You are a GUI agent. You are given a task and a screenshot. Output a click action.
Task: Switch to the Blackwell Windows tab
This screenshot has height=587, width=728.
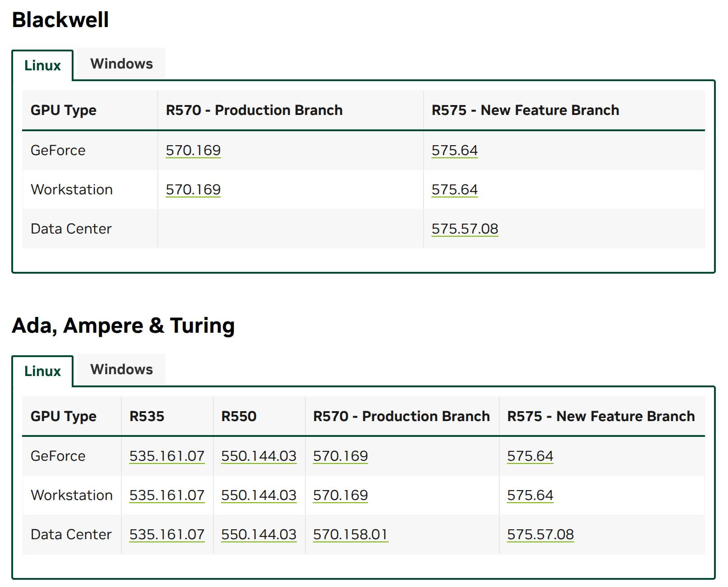click(x=121, y=64)
